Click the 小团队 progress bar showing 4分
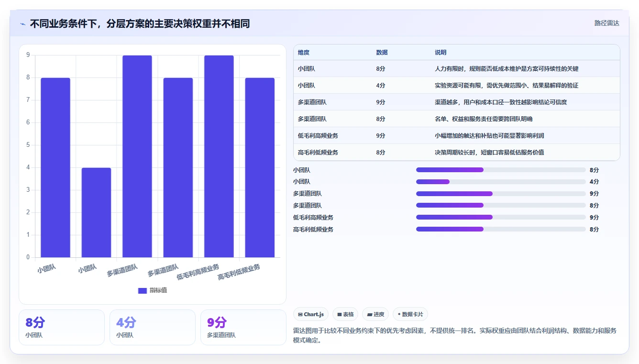The height and width of the screenshot is (364, 639). click(x=501, y=182)
